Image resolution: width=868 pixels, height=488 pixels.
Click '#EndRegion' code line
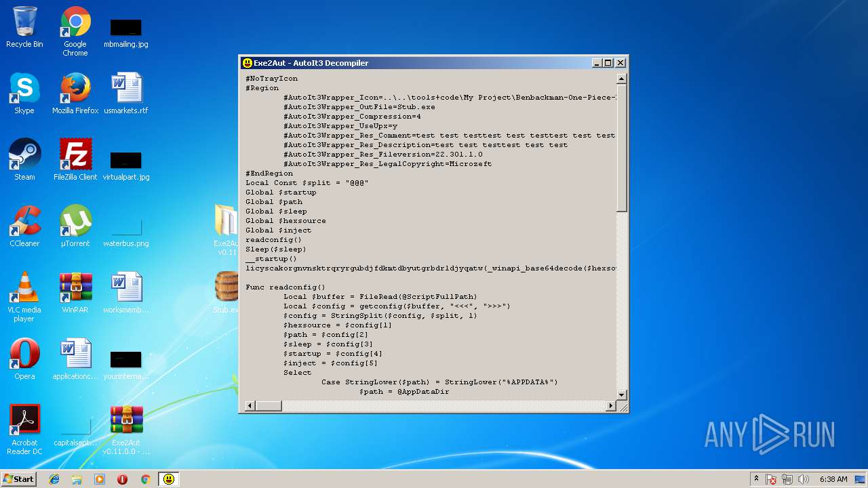pyautogui.click(x=269, y=174)
